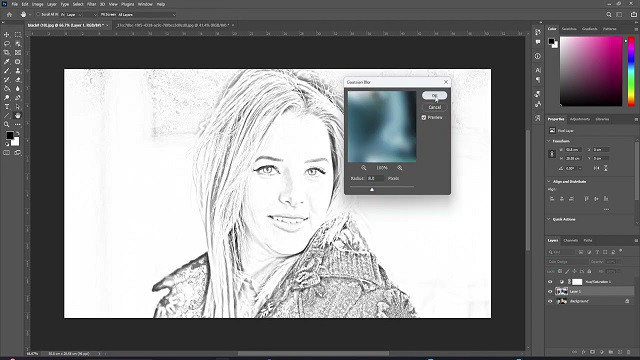The width and height of the screenshot is (640, 360).
Task: Hide the Layer 1 layer
Action: point(550,291)
